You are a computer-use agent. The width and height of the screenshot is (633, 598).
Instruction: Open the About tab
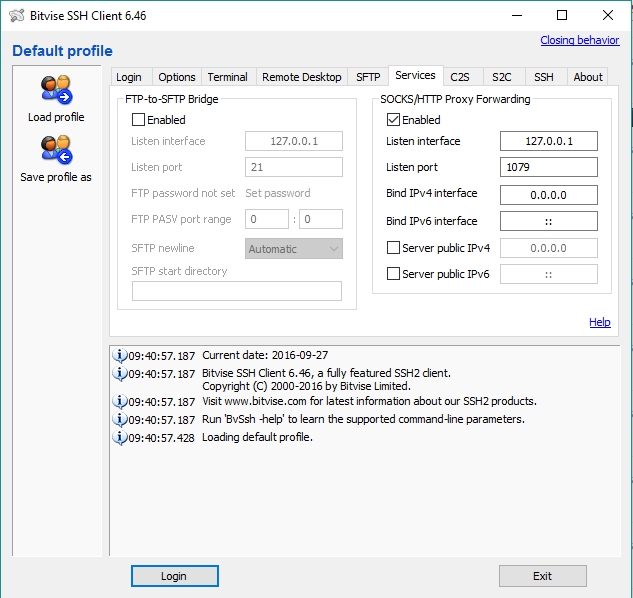click(x=588, y=77)
